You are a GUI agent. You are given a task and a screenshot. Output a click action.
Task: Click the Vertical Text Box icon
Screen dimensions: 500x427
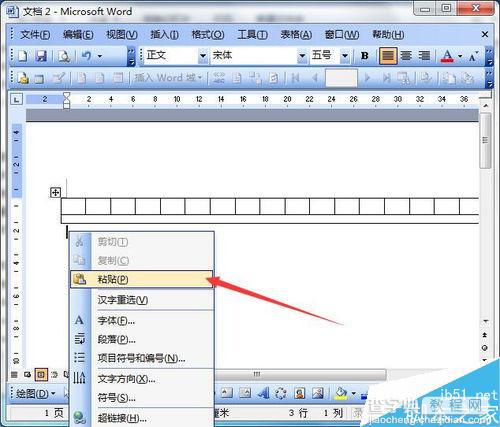[245, 393]
